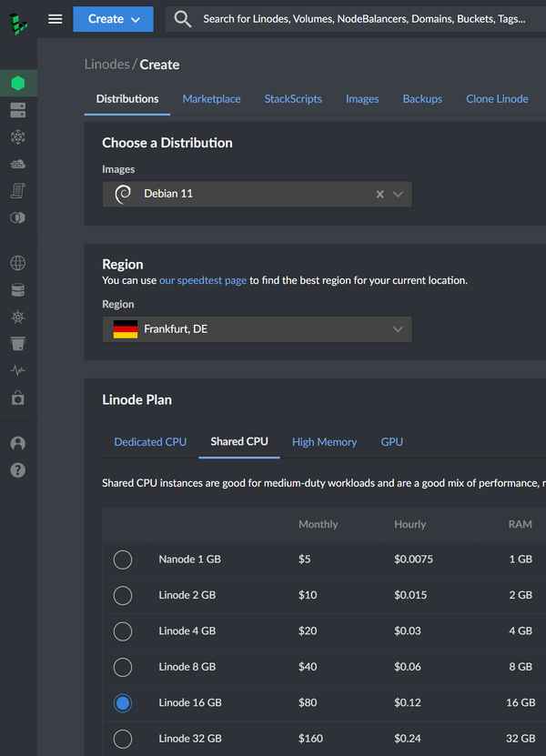
Task: Open the Create dropdown button
Action: (114, 19)
